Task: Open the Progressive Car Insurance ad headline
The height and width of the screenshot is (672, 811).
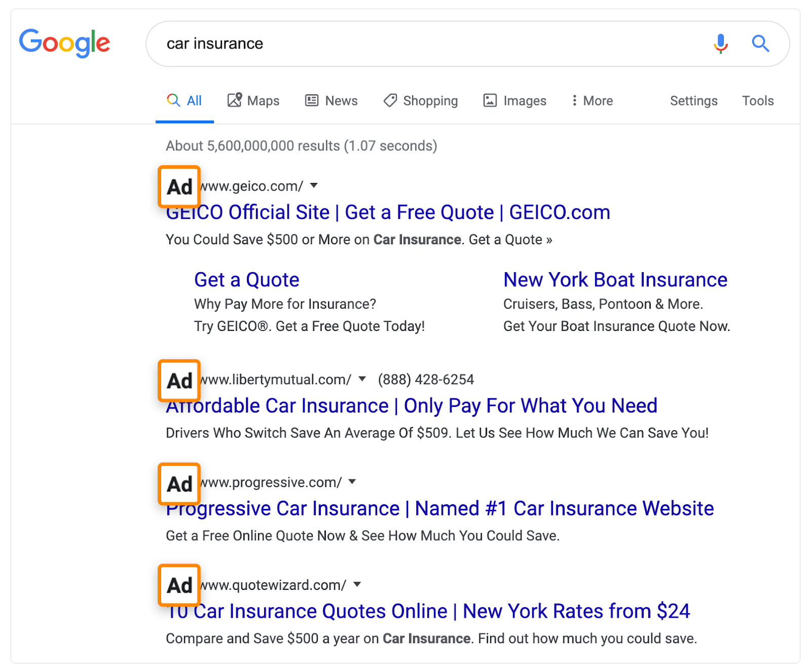Action: (440, 508)
